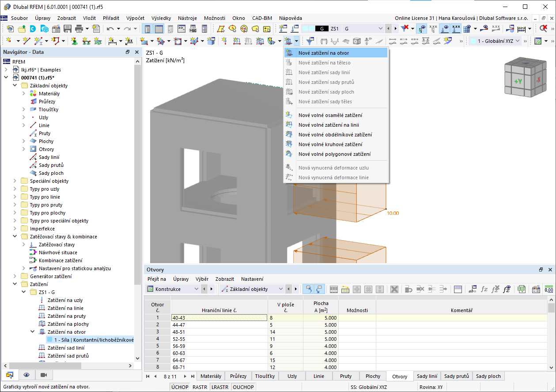Click the filter funnel icon in second toolbar
This screenshot has height=392, width=556.
310,41
